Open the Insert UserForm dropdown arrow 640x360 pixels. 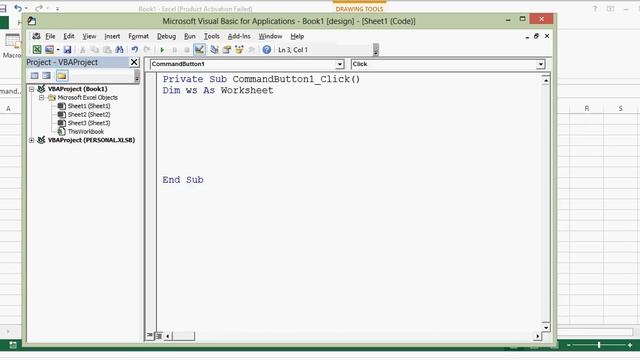(58, 50)
